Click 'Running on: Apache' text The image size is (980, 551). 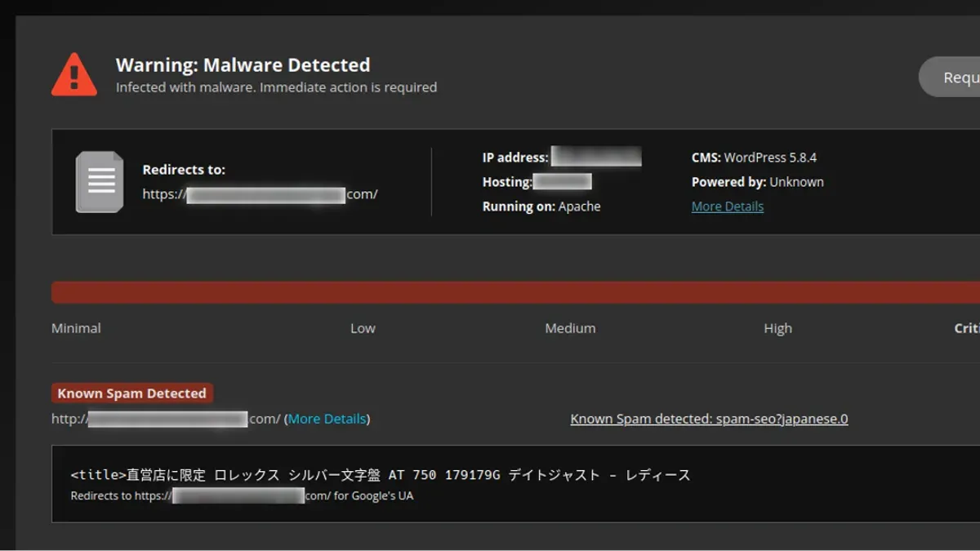point(541,207)
